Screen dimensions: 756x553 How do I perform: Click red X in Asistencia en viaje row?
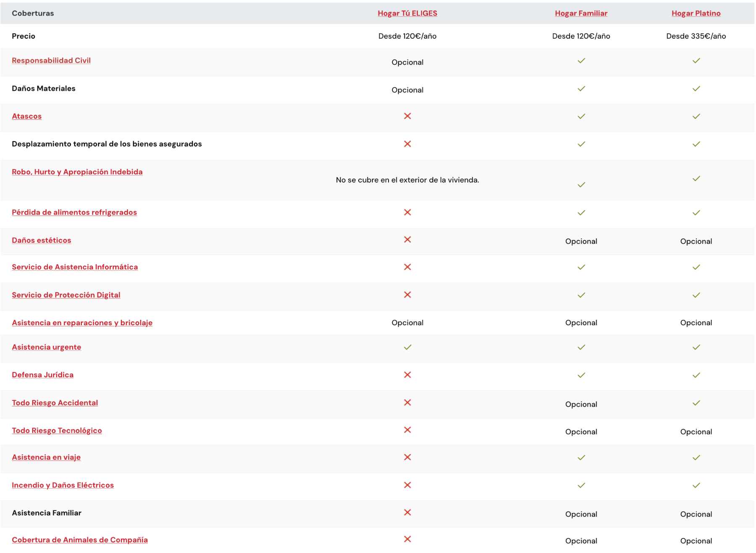click(407, 457)
